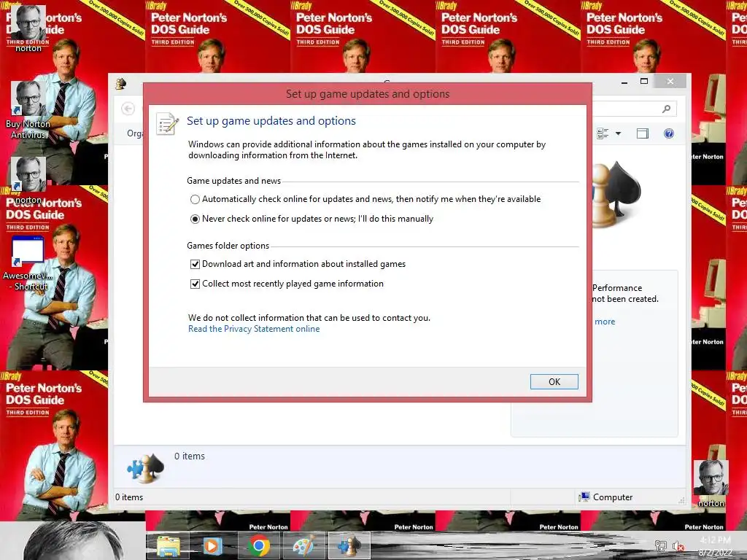This screenshot has height=560, width=747.
Task: Launch Google Chrome from taskbar
Action: coord(258,545)
